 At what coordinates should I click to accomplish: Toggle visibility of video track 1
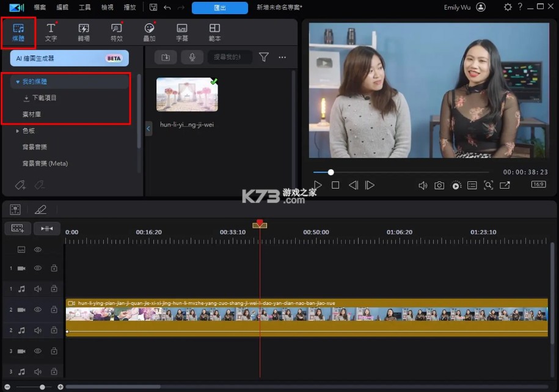pos(37,267)
